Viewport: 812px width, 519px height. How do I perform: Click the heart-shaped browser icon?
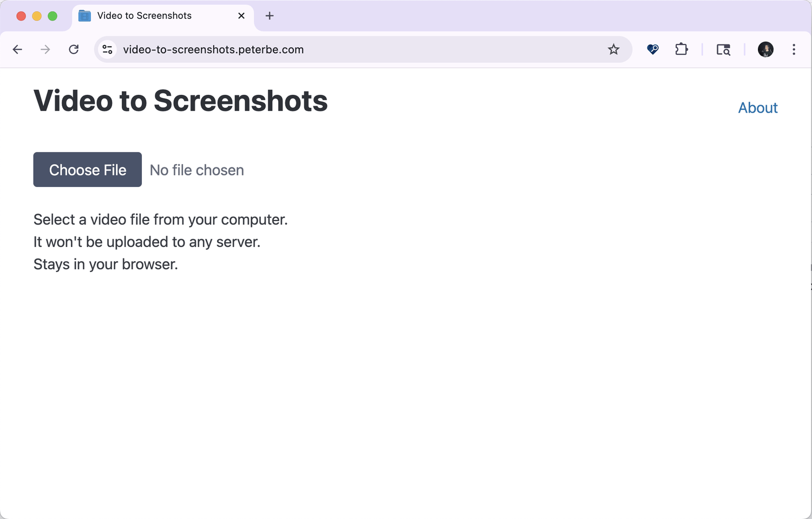(652, 49)
